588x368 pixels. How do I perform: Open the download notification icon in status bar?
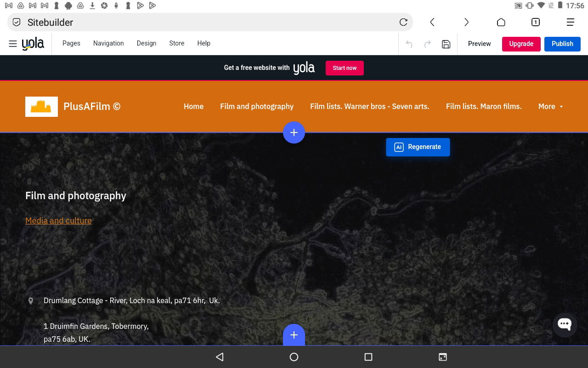(92, 6)
